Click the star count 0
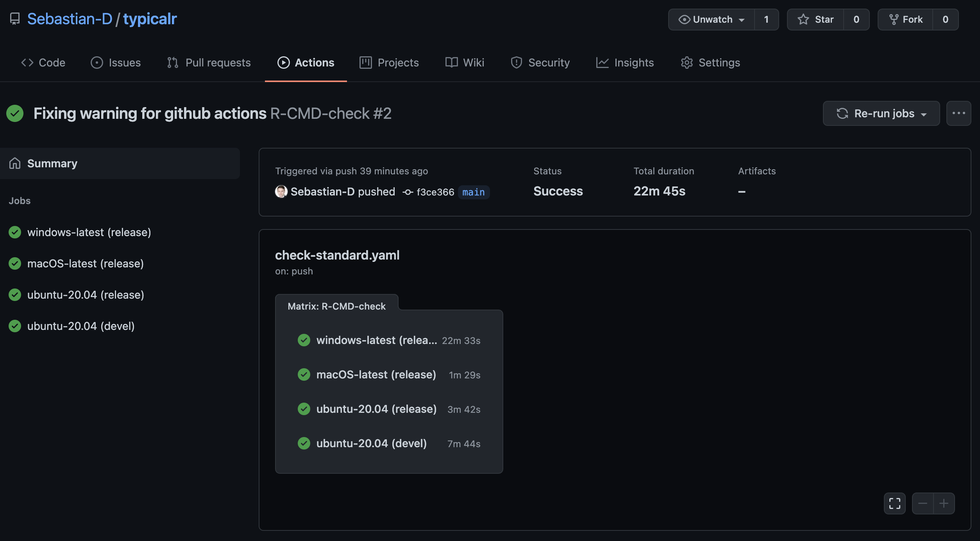Viewport: 980px width, 541px height. click(856, 20)
